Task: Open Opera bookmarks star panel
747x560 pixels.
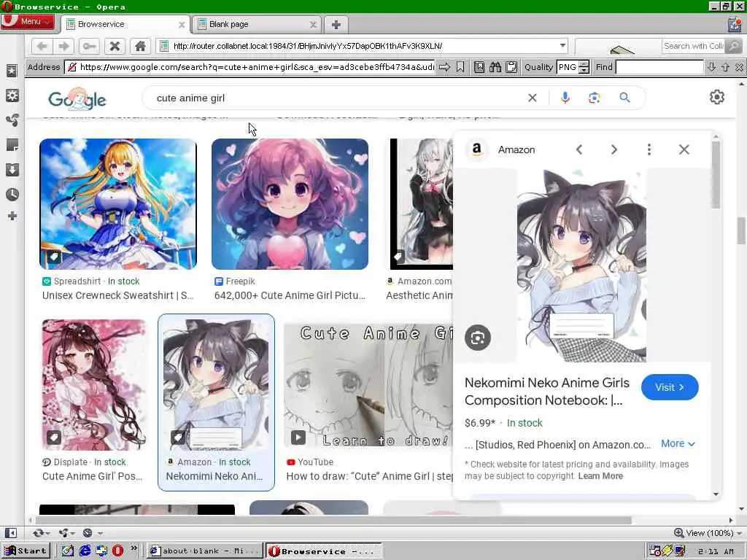Action: point(12,71)
